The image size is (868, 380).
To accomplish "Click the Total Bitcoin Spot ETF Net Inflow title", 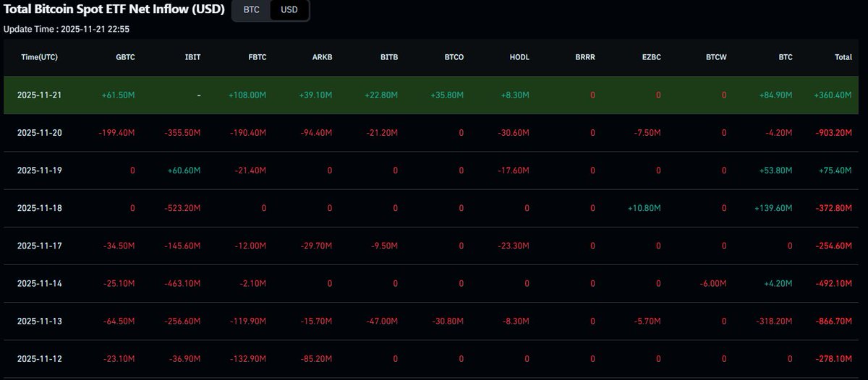I will [114, 10].
